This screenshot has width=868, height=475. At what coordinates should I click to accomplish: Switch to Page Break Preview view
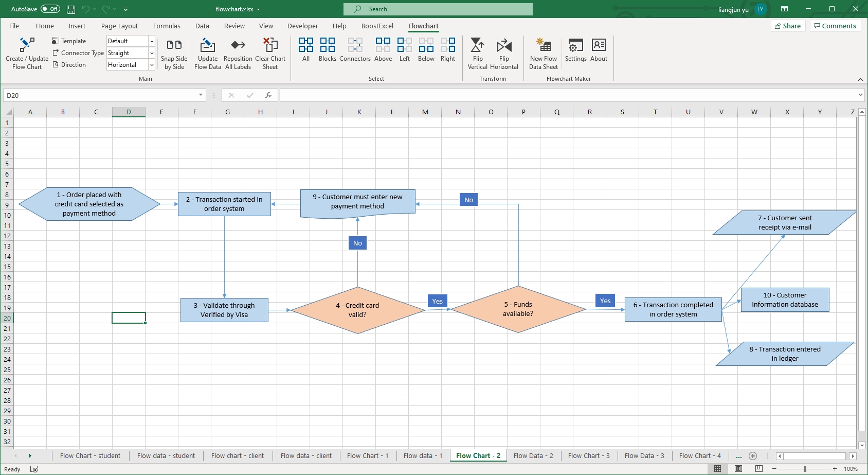point(758,469)
